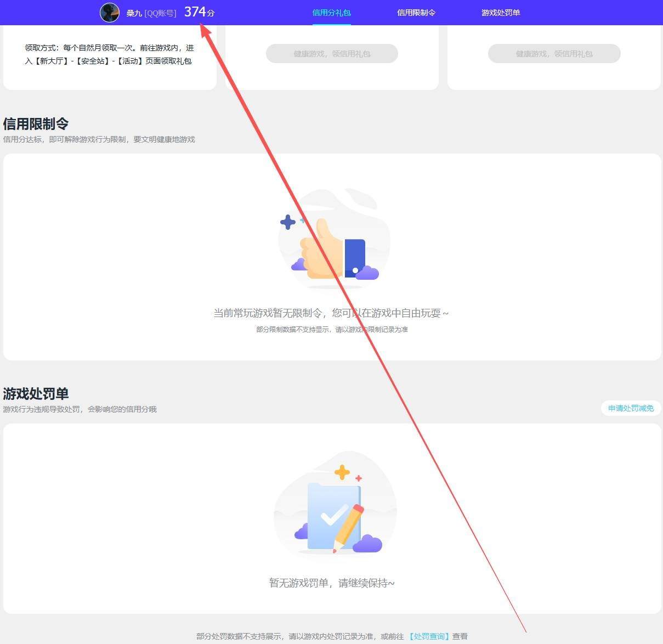This screenshot has width=663, height=644.
Task: Click 申请处罚减免 button
Action: 631,408
